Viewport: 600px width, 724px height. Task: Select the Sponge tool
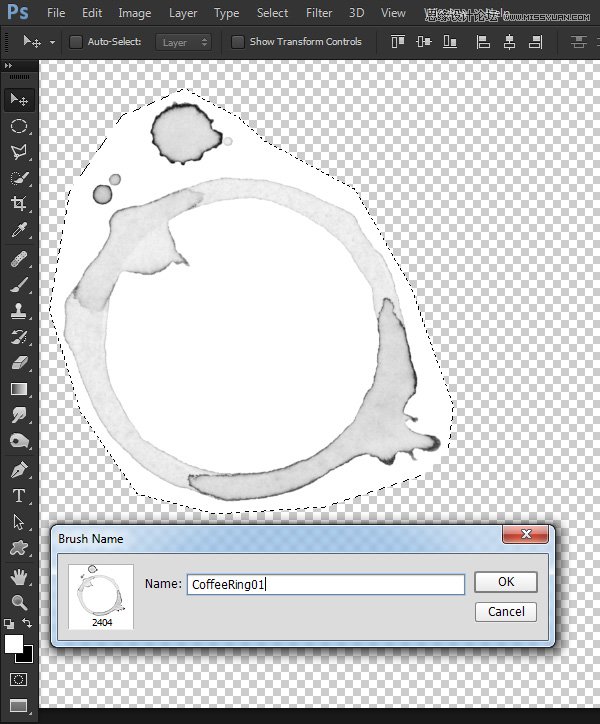[19, 440]
